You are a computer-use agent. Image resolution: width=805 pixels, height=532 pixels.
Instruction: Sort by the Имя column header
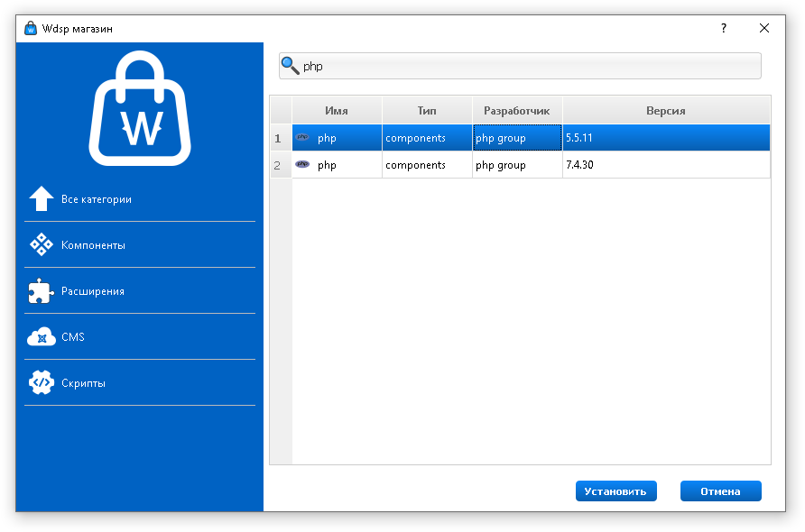point(337,110)
